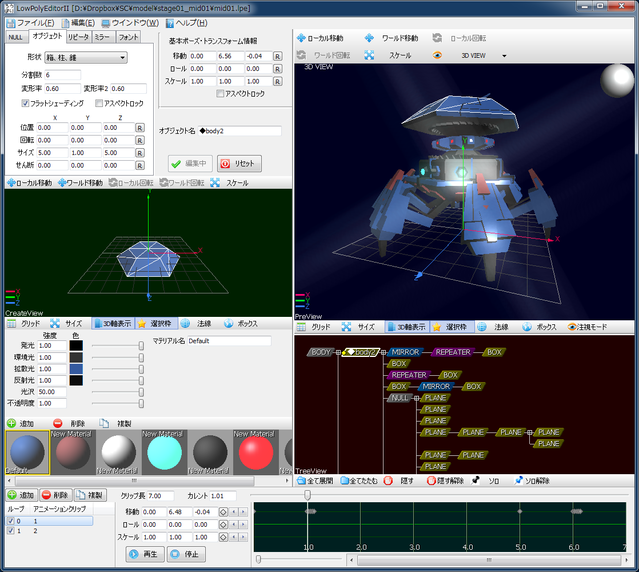Toggle loop checkbox for animation clip 1
Viewport: 639px width, 572px height.
[11, 521]
